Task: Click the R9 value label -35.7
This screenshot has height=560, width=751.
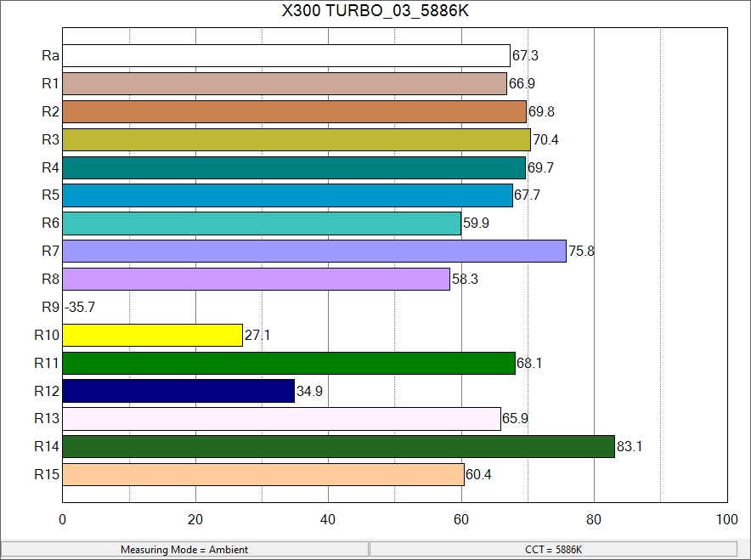Action: pos(79,308)
